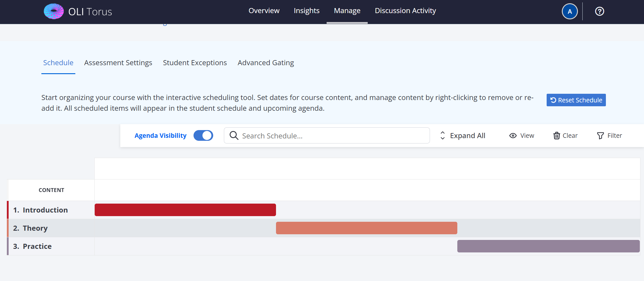This screenshot has width=644, height=281.
Task: Expand the Introduction content row
Action: click(45, 210)
